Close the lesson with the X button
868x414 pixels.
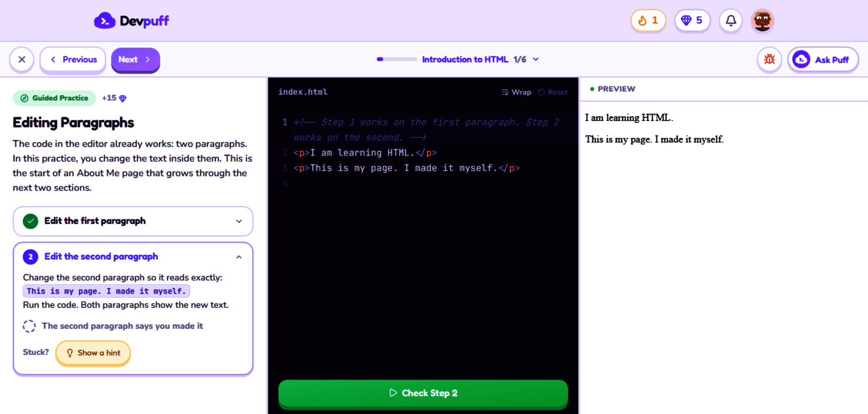click(22, 60)
